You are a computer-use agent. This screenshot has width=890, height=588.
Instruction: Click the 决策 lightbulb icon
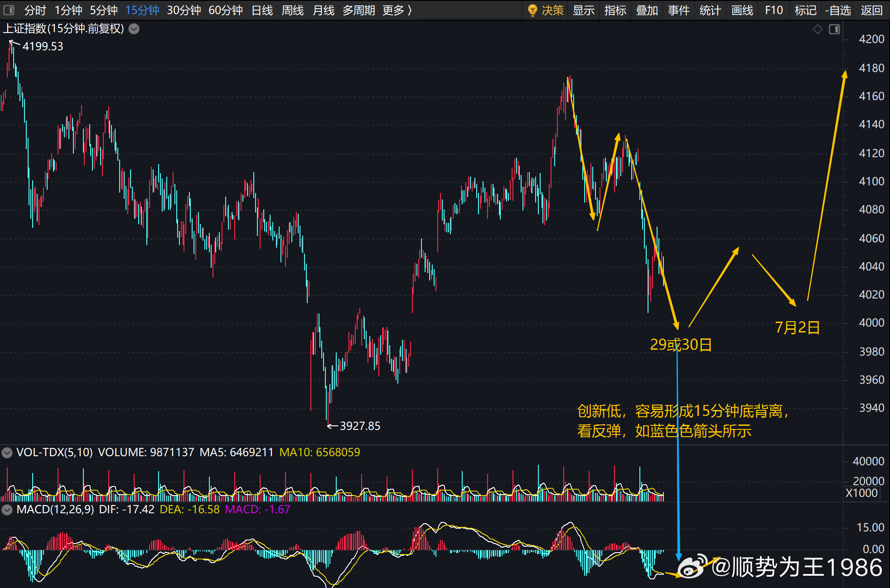coord(532,10)
